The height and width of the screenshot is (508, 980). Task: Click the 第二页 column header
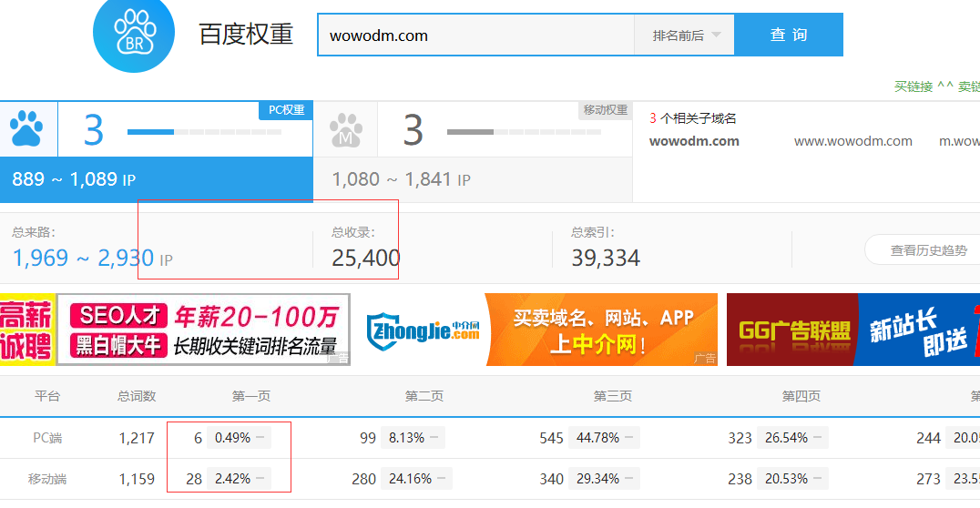[x=424, y=396]
